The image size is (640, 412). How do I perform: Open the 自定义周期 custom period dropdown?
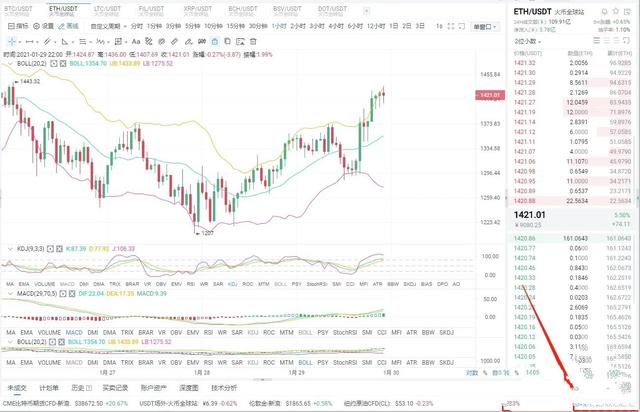(x=106, y=26)
